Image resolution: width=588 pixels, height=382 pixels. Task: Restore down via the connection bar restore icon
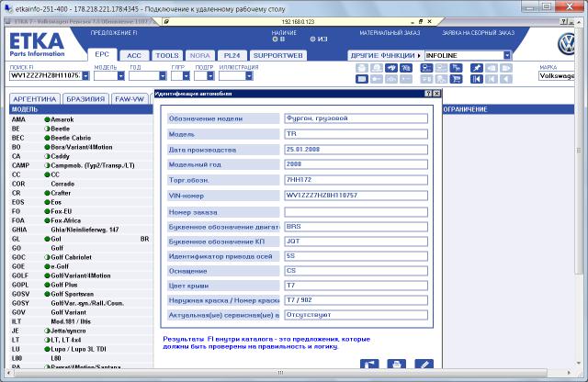coord(421,22)
